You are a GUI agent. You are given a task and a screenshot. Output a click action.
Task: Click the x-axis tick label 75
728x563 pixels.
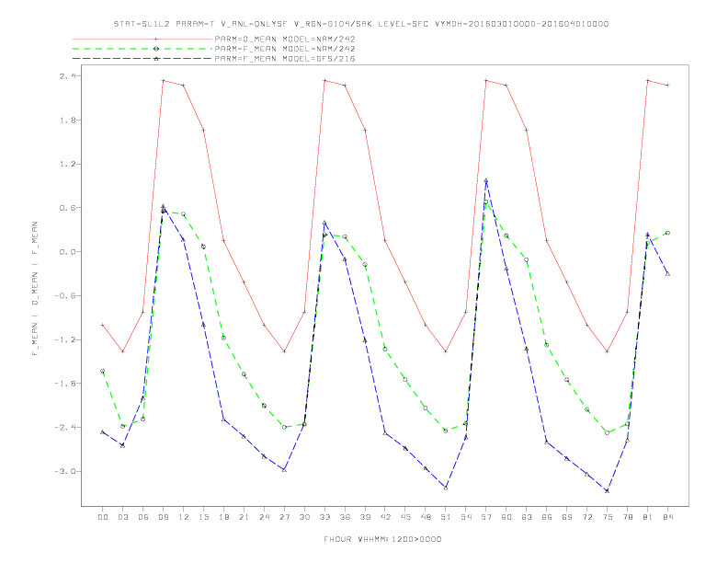(x=608, y=517)
